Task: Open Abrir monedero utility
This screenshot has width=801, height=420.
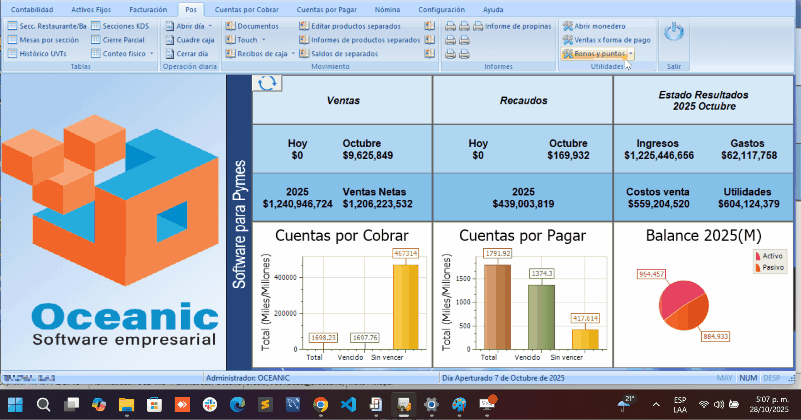Action: [599, 25]
